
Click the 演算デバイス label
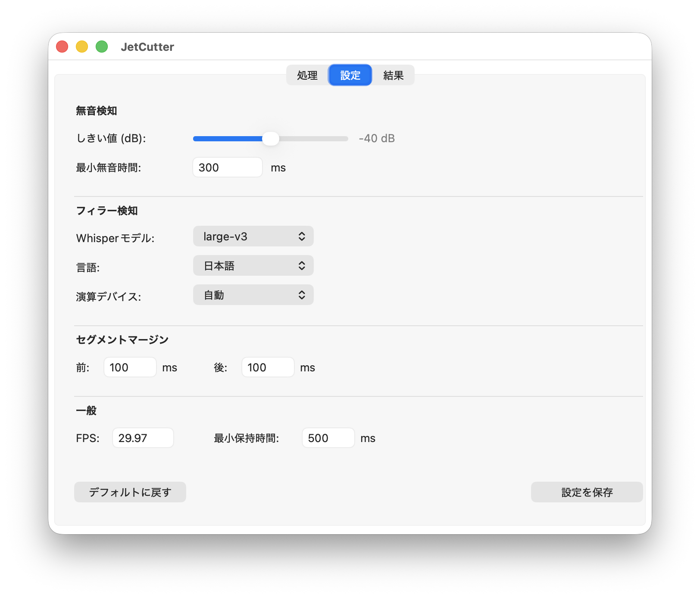point(109,297)
